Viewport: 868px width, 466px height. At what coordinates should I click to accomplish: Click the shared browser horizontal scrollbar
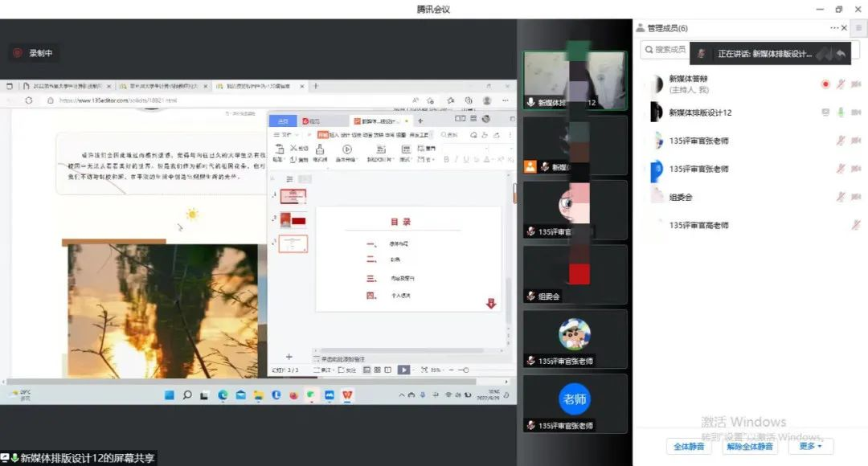point(241,382)
